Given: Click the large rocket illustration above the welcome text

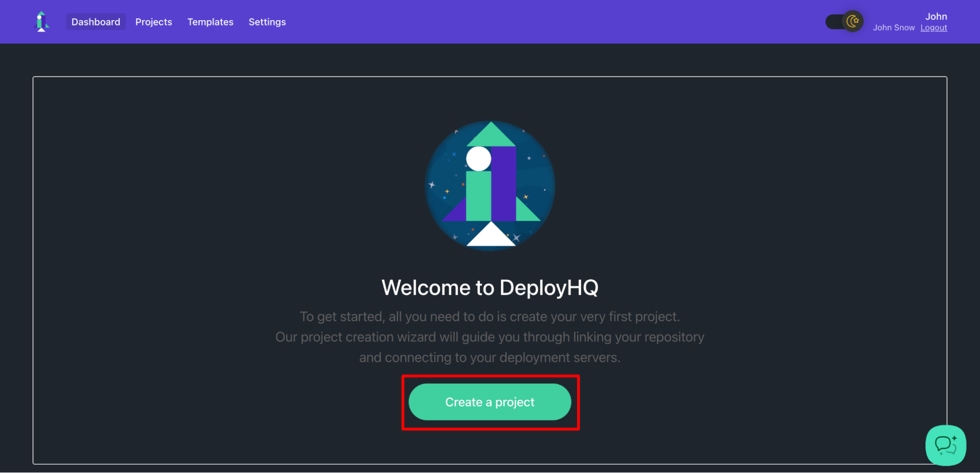Looking at the screenshot, I should coord(490,185).
